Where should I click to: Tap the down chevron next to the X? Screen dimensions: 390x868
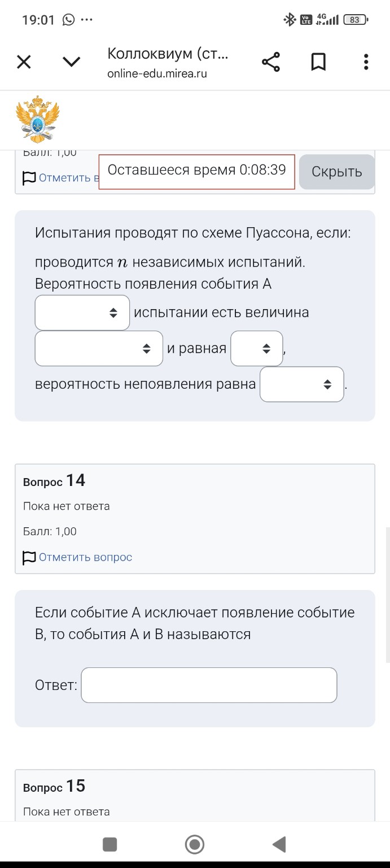coord(71,62)
